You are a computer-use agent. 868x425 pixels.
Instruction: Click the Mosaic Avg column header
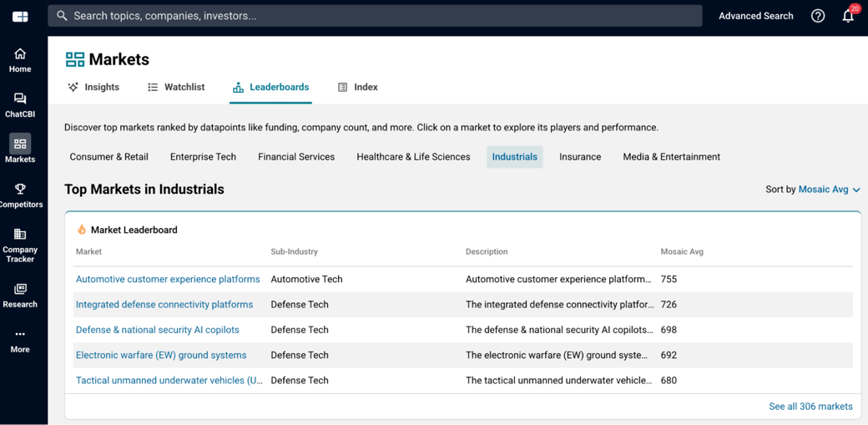(x=682, y=251)
